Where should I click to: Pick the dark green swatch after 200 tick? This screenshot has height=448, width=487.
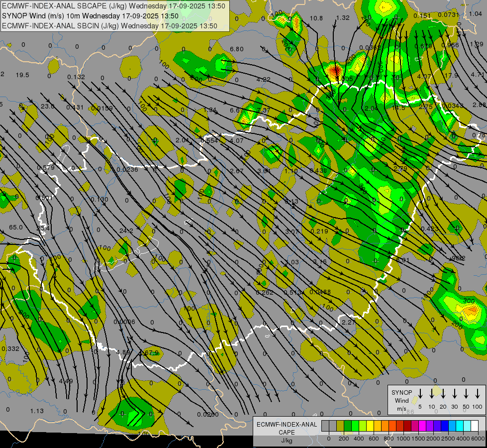(348, 426)
